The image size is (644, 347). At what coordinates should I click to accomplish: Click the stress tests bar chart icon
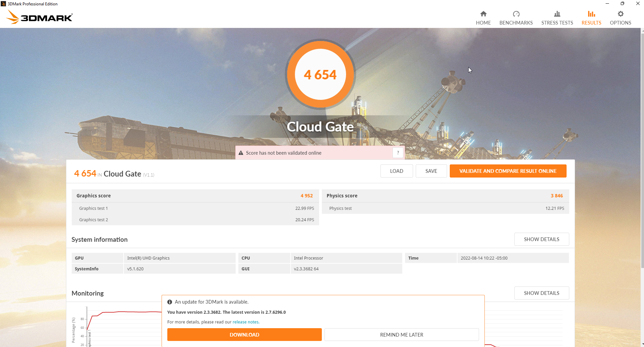(x=557, y=14)
